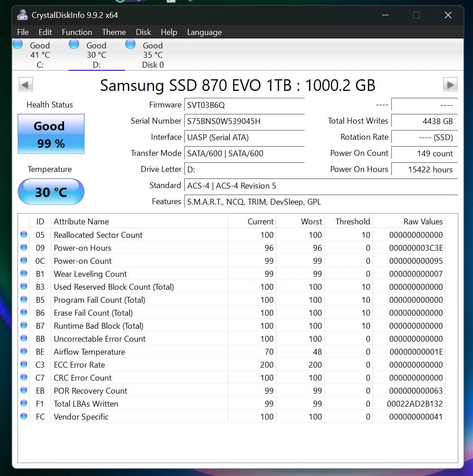Click Total Host Writes value 4438 GB
The image size is (473, 476).
coord(425,121)
